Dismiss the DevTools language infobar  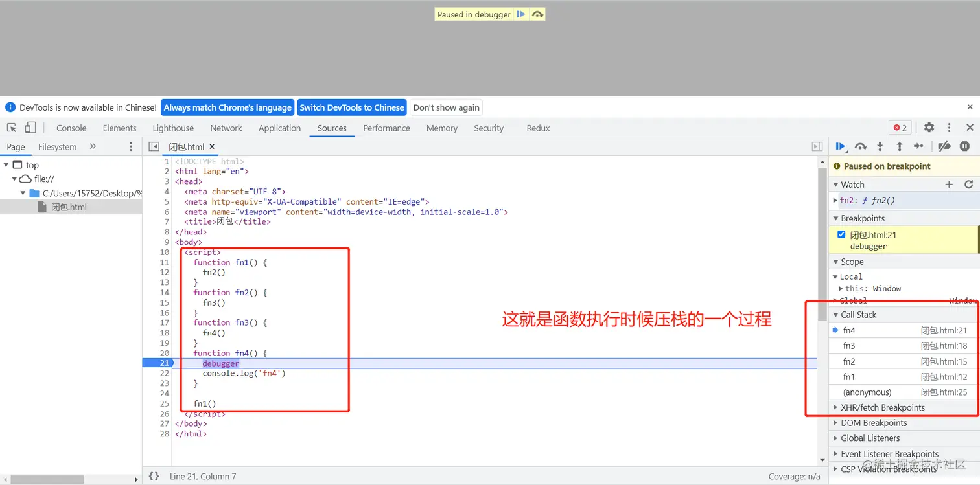tap(970, 107)
